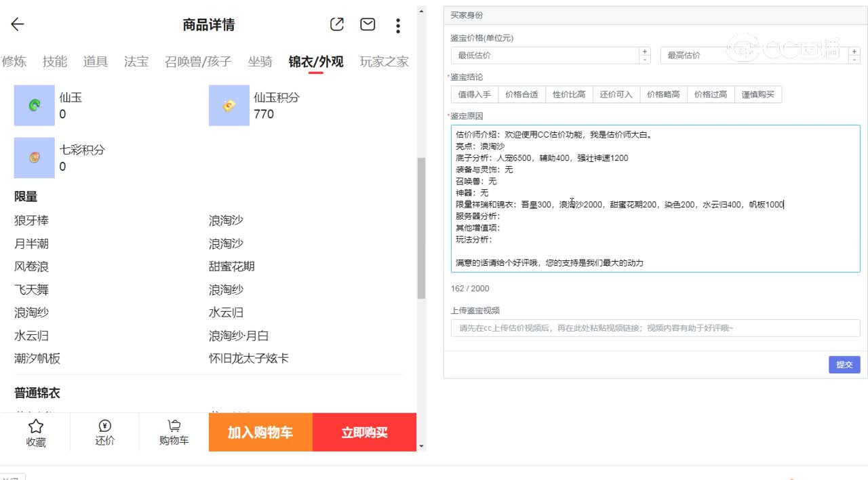Select the 值得入手 conclusion option

point(474,94)
